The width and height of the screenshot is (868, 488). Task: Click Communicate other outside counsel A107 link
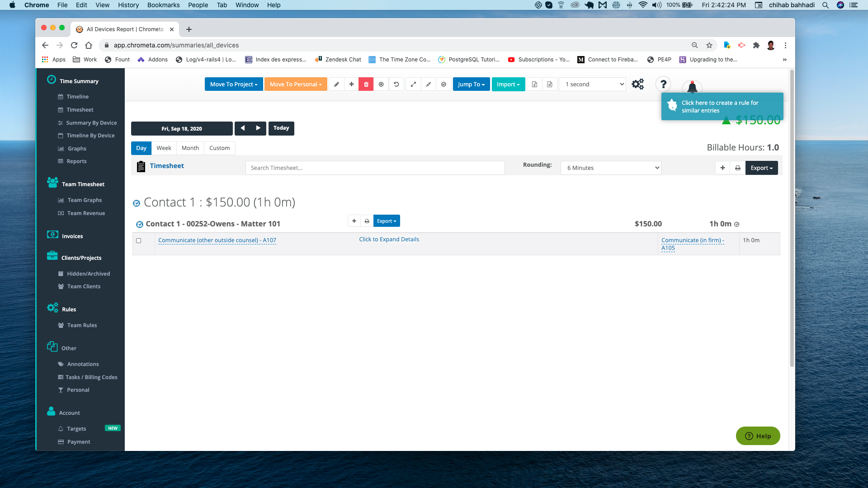[217, 240]
